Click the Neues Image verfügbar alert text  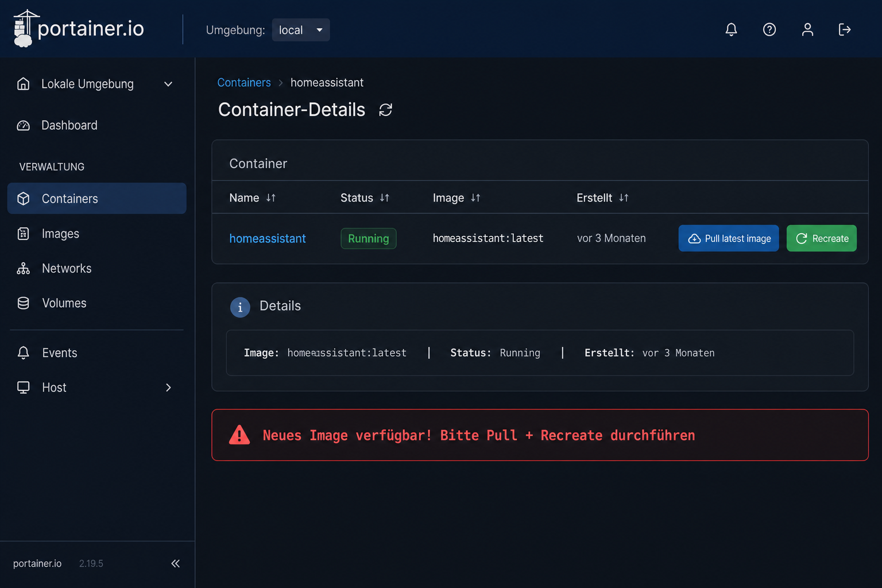479,435
